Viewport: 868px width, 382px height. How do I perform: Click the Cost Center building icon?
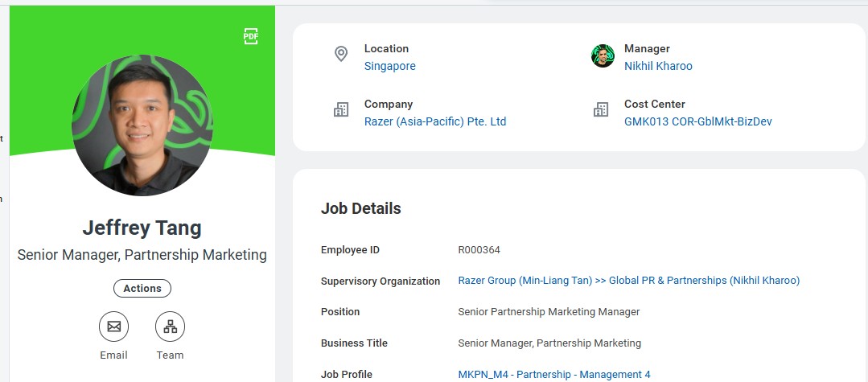click(x=601, y=109)
